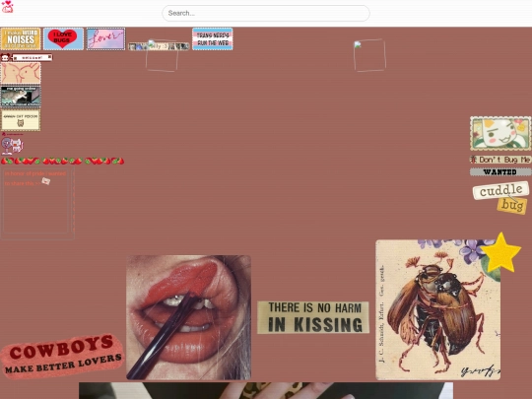
Task: Click the 'TRANS NERDS RUN THE WEB' stamp
Action: (x=213, y=39)
